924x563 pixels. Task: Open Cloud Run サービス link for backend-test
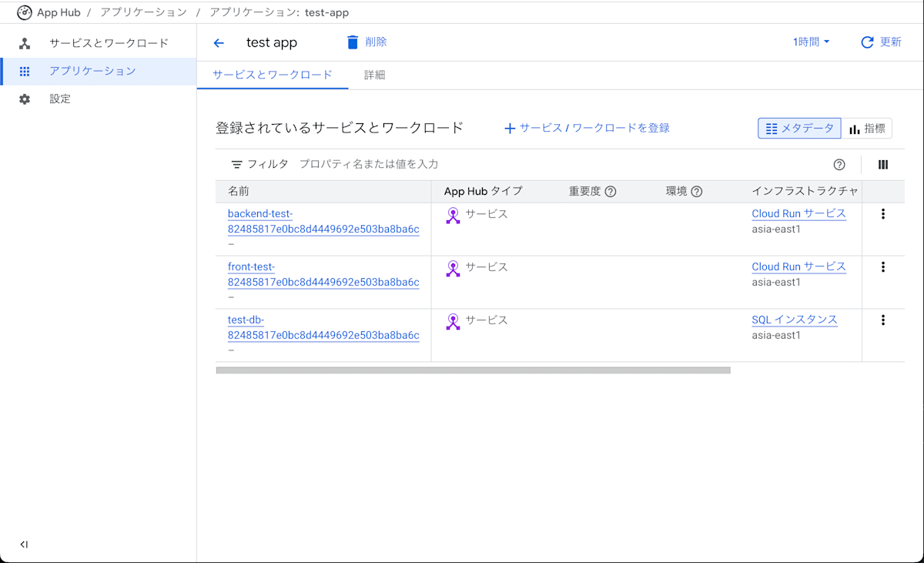[x=798, y=213]
